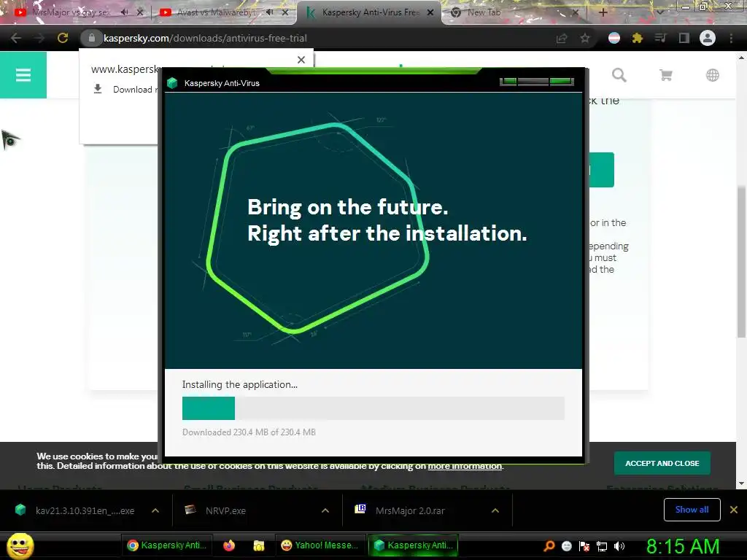The image size is (747, 560).
Task: Click the volume speaker tray icon
Action: click(x=619, y=546)
